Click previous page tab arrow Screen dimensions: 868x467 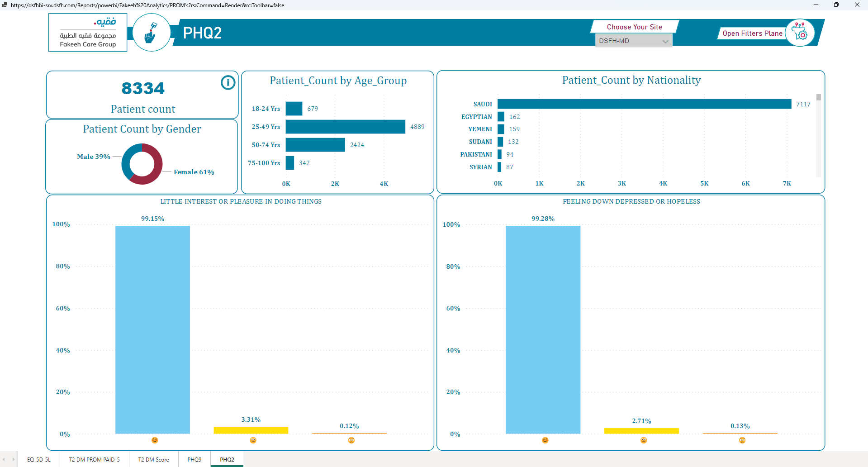coord(4,459)
